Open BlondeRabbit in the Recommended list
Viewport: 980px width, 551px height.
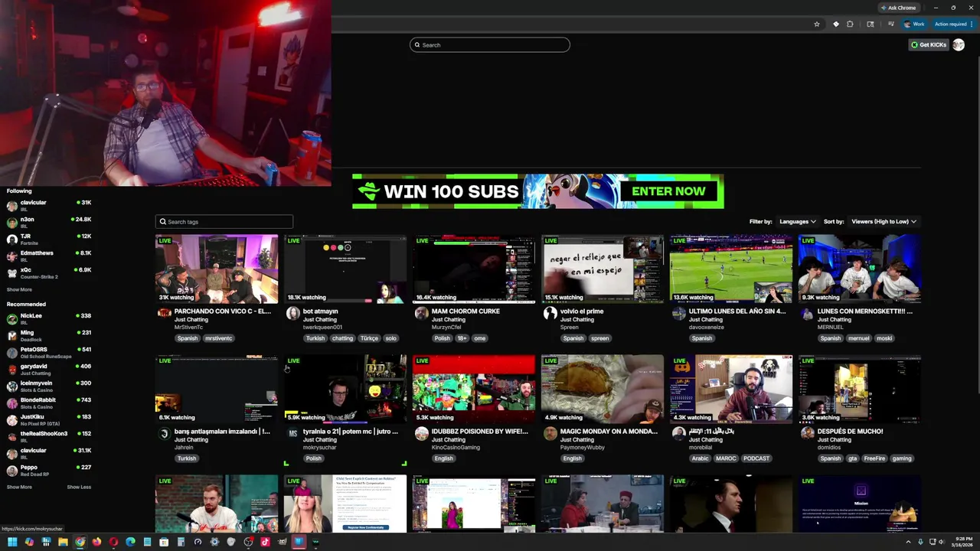[x=49, y=403]
